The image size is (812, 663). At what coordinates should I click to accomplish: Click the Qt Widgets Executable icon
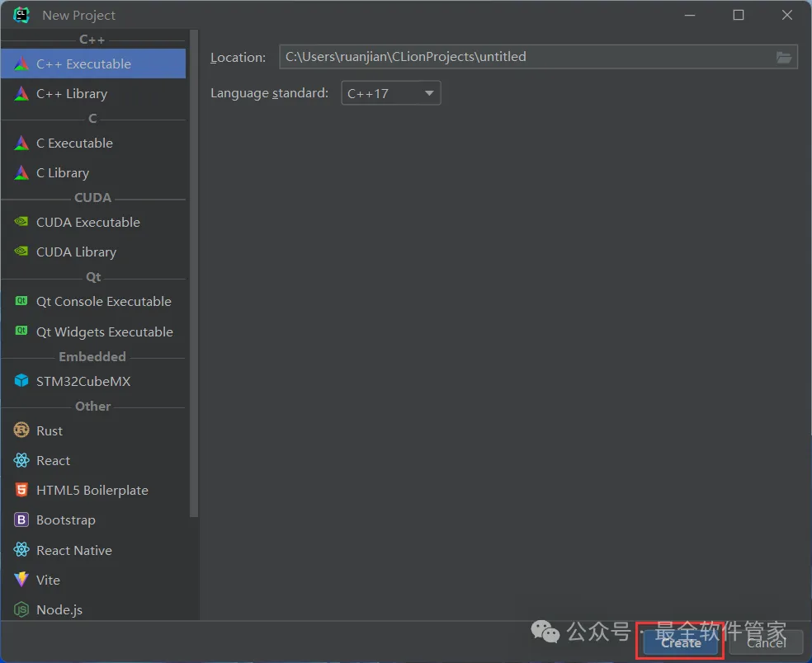coord(21,331)
